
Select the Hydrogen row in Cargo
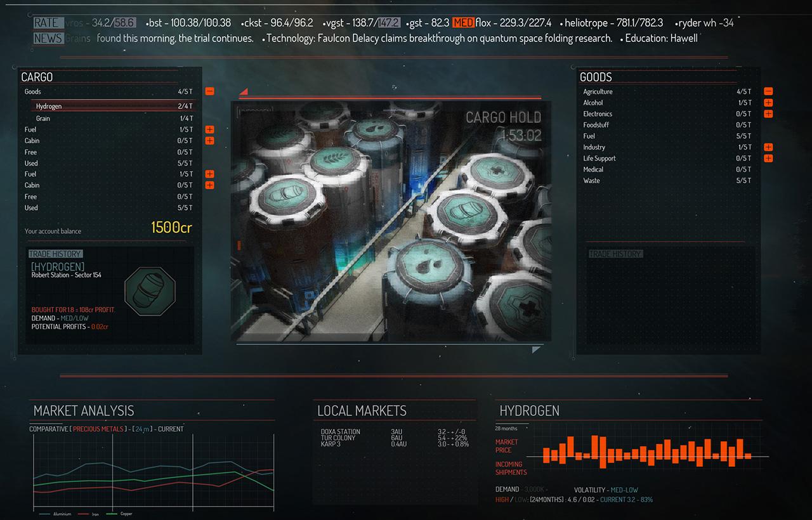pyautogui.click(x=49, y=107)
